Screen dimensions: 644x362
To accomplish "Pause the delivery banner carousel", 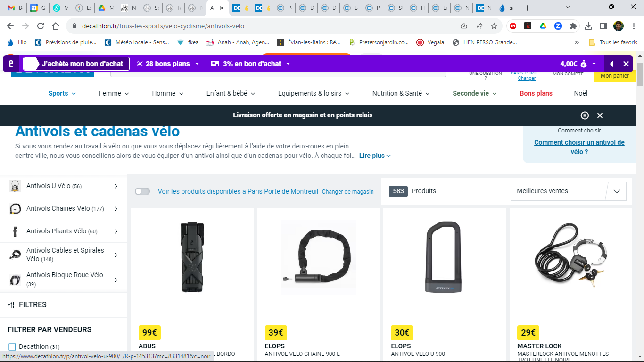I will [585, 115].
